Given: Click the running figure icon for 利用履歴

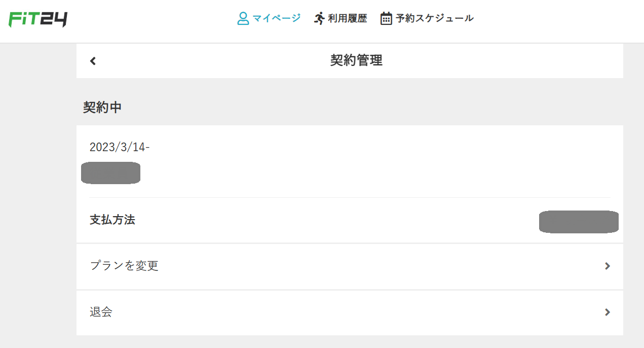Looking at the screenshot, I should [x=319, y=19].
